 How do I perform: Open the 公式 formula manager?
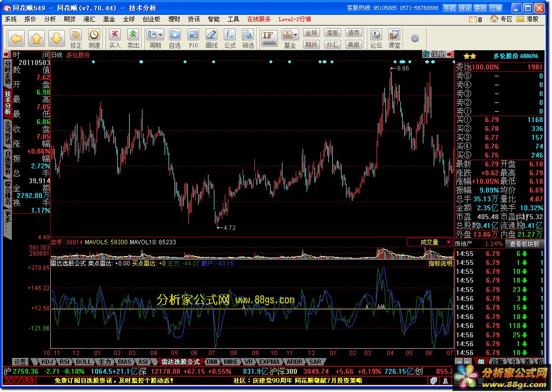(x=230, y=39)
